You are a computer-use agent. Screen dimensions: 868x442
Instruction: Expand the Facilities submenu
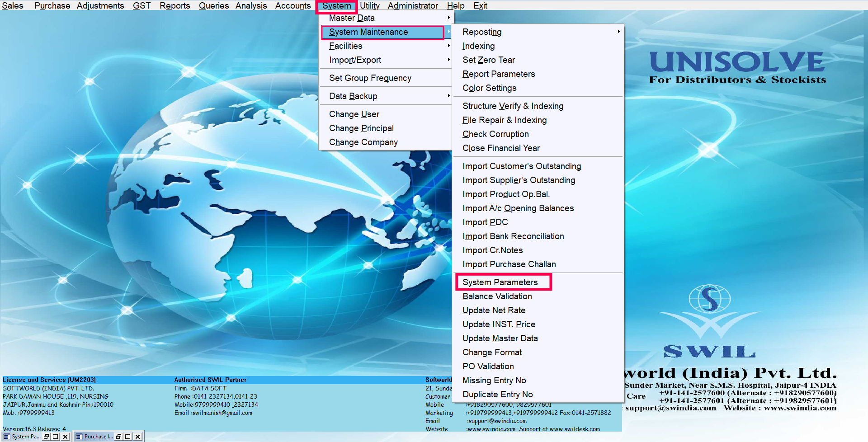coord(386,46)
